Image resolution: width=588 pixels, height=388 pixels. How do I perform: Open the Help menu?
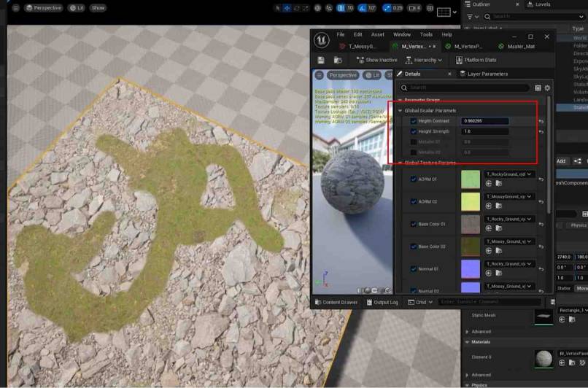446,34
